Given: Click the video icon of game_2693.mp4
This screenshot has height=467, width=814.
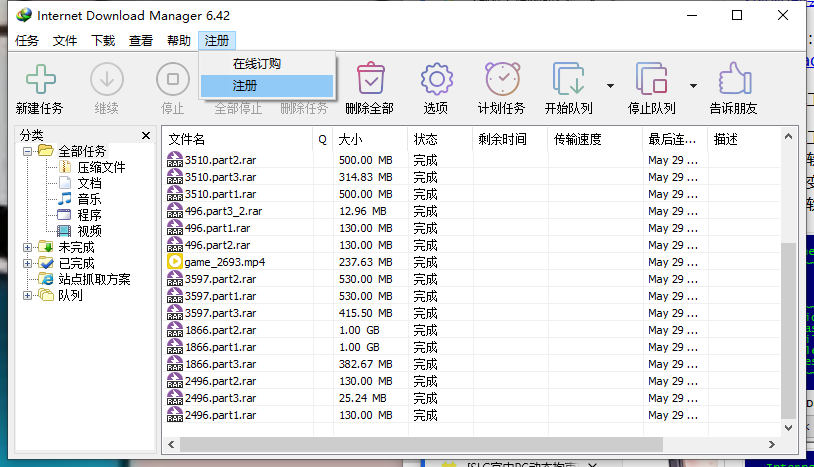Looking at the screenshot, I should click(x=174, y=262).
